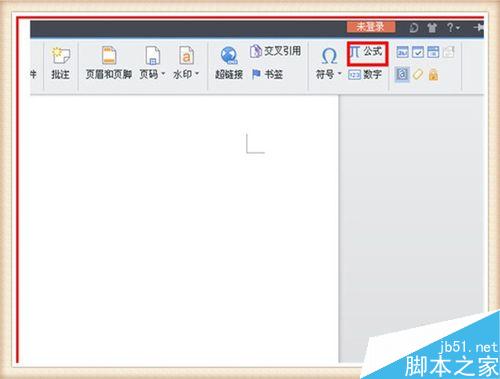
Task: Click inside the blank document page
Action: 184,228
